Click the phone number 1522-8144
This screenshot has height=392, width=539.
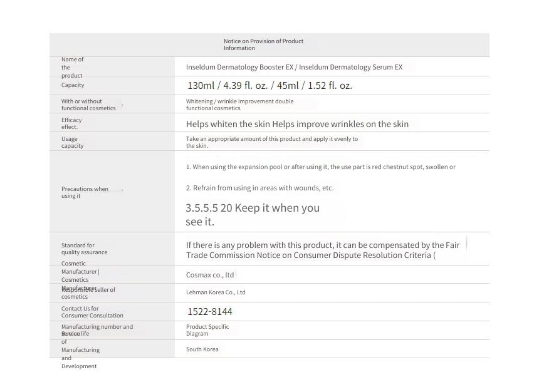210,312
